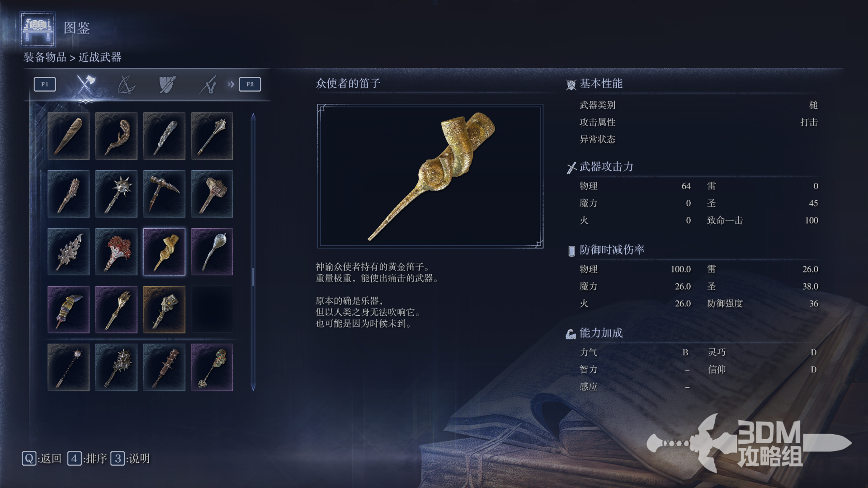The height and width of the screenshot is (488, 868).
Task: Open the arrows and ammunition tab
Action: coord(208,84)
